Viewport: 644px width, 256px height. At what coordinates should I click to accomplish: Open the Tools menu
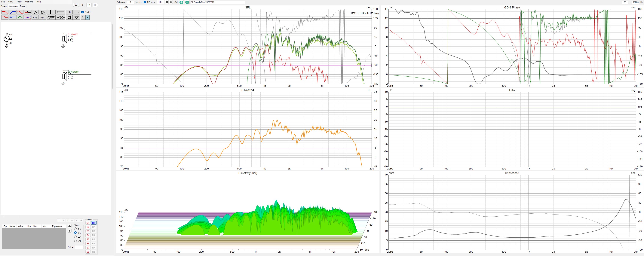[x=19, y=2]
